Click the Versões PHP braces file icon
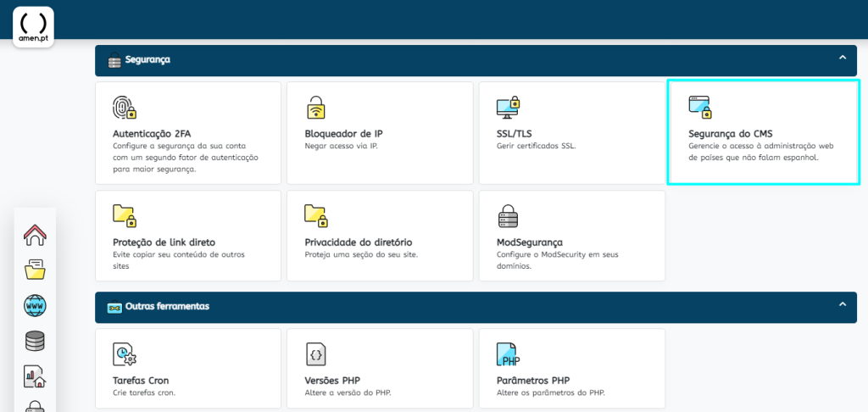The height and width of the screenshot is (412, 868). [x=315, y=354]
